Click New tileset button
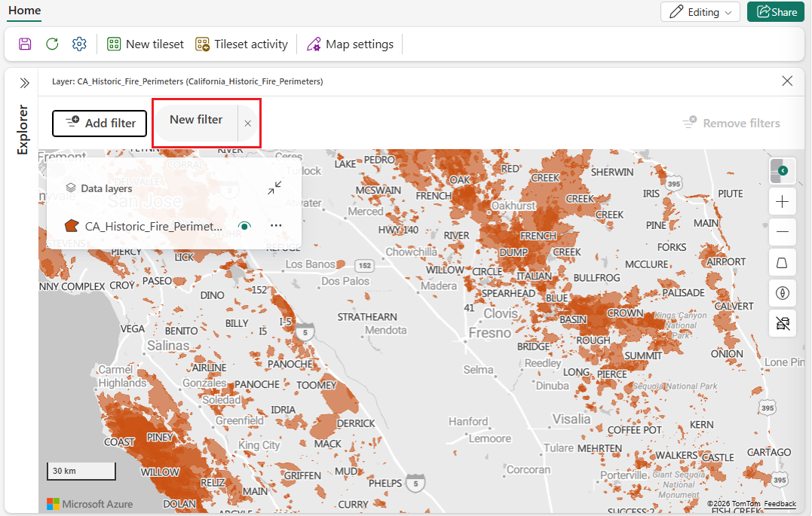 click(146, 44)
